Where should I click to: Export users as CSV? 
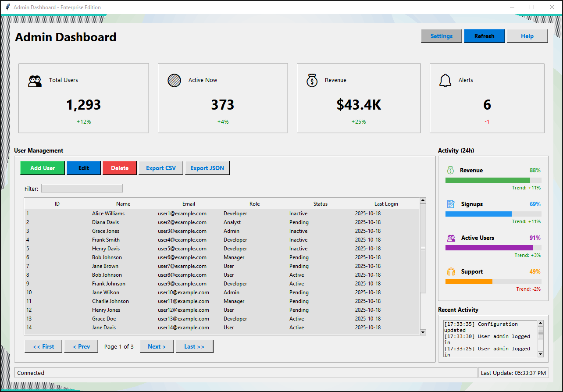[x=160, y=168]
